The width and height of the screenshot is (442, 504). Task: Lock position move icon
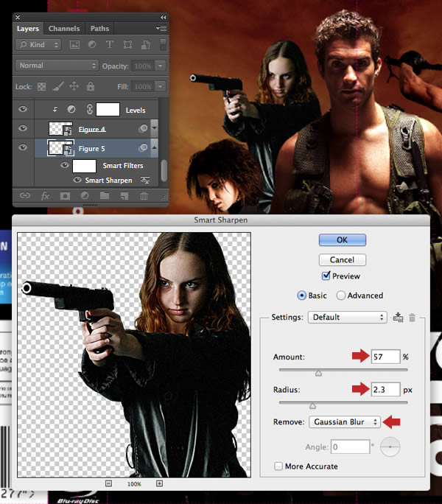(74, 86)
